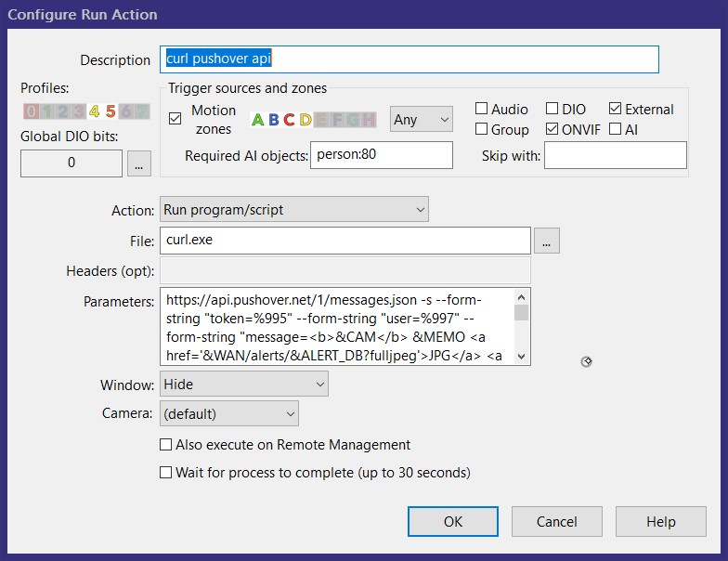
Task: Expand the Window mode dropdown
Action: tap(244, 384)
